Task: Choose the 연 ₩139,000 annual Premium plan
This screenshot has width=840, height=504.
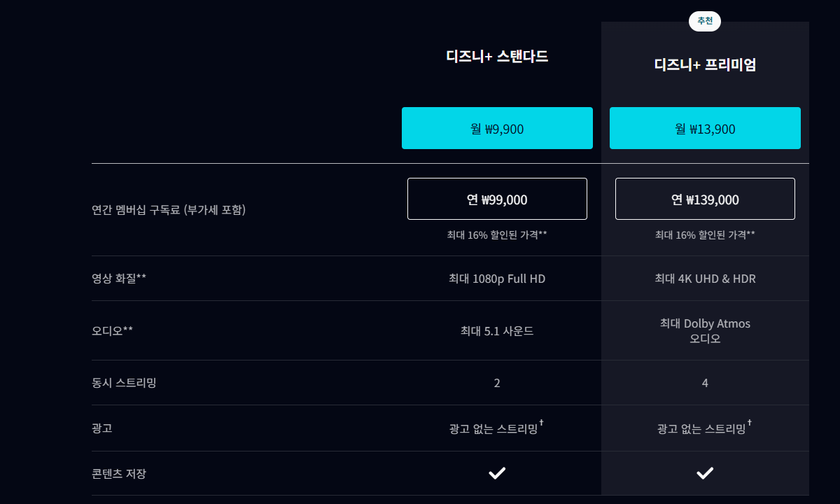Action: coord(705,199)
